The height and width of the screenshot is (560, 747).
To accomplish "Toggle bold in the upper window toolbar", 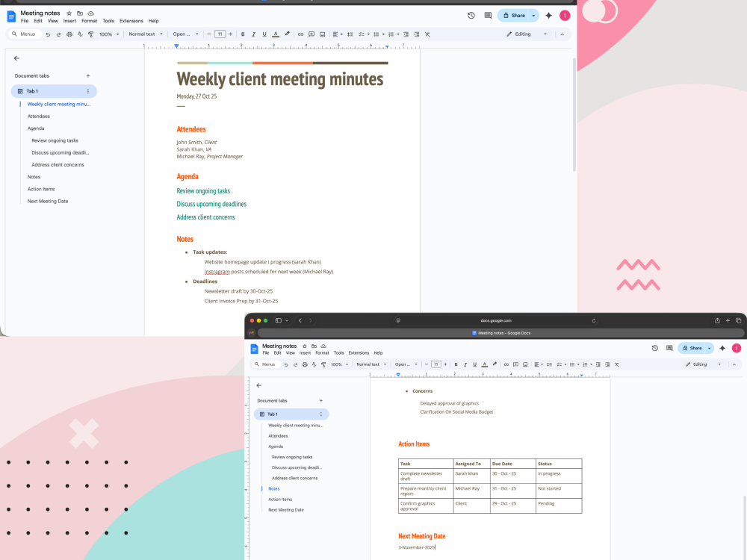I will click(243, 34).
